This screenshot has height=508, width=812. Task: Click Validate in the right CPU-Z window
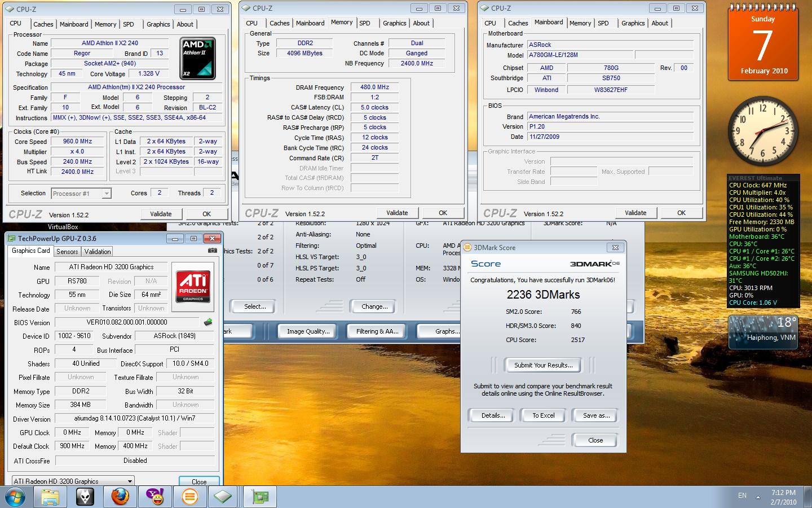[x=636, y=213]
